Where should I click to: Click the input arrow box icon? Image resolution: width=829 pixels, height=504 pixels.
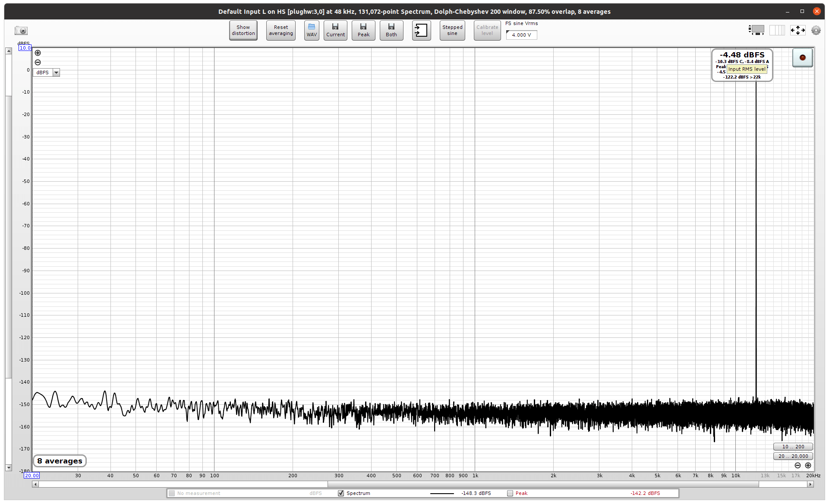click(x=421, y=30)
